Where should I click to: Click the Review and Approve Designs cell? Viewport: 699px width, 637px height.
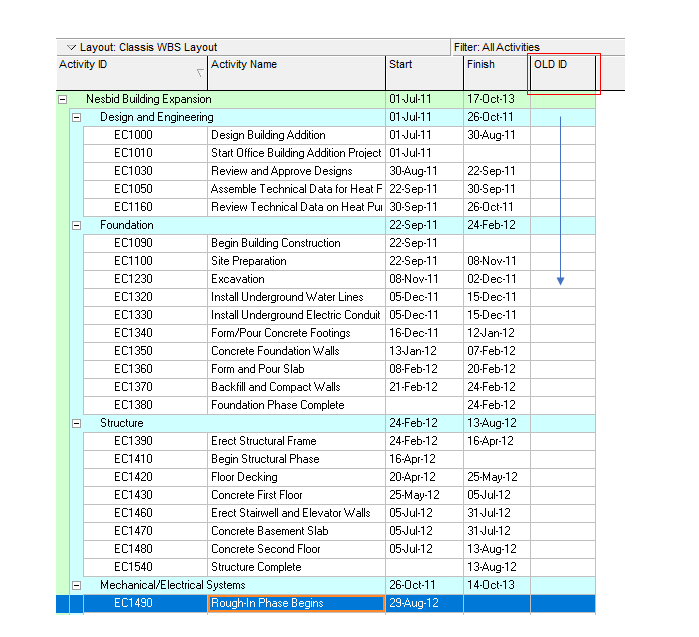tap(296, 171)
